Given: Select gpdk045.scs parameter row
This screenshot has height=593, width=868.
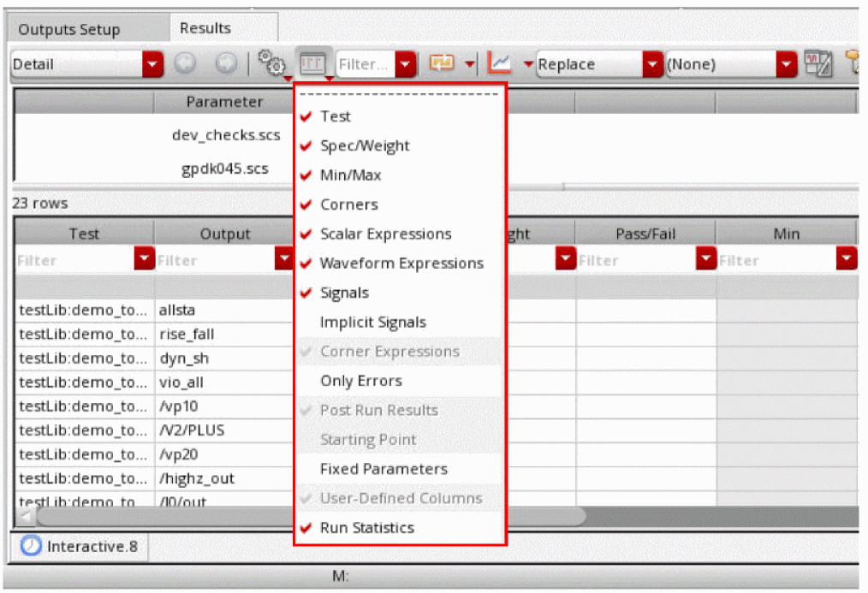Looking at the screenshot, I should click(225, 169).
